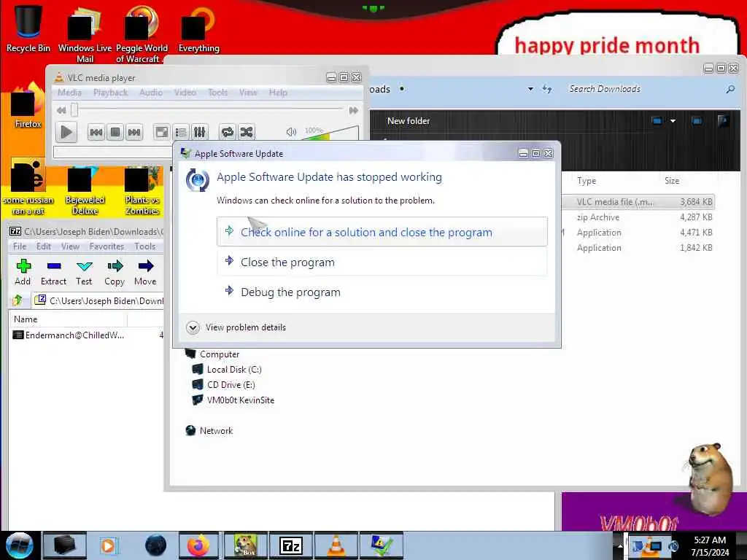Click 7-Zip Copy button
The height and width of the screenshot is (560, 747).
tap(115, 273)
